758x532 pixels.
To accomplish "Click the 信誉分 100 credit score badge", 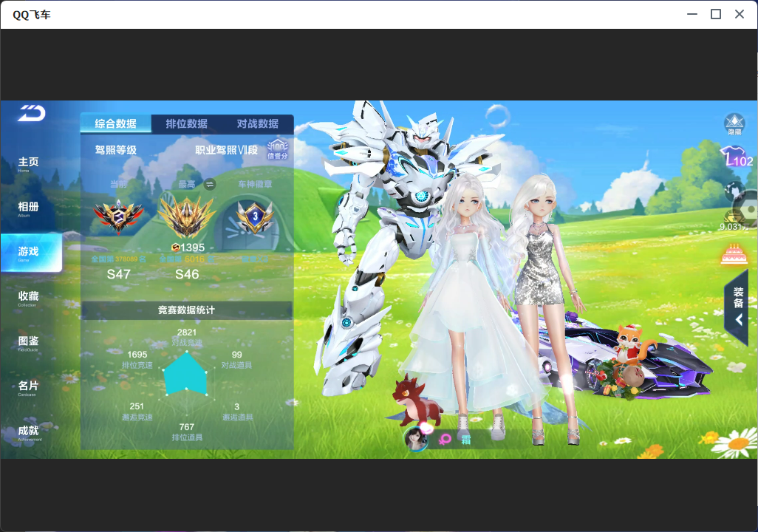I will (278, 149).
